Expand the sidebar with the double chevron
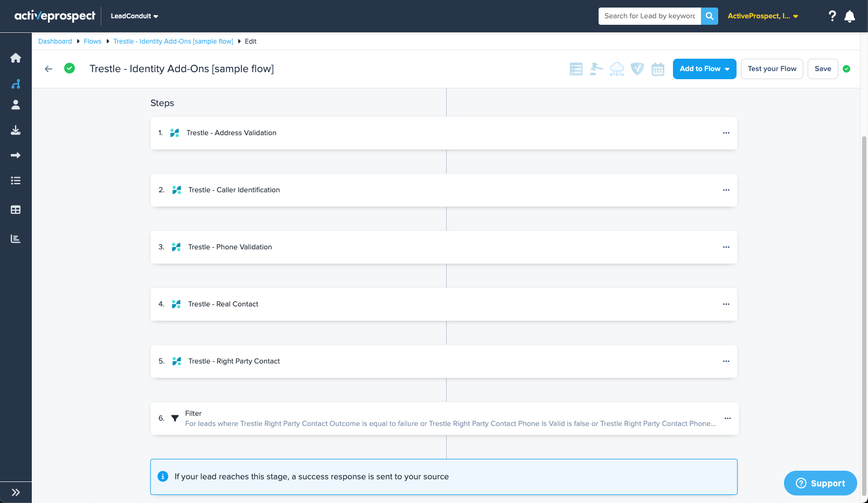 (x=16, y=492)
